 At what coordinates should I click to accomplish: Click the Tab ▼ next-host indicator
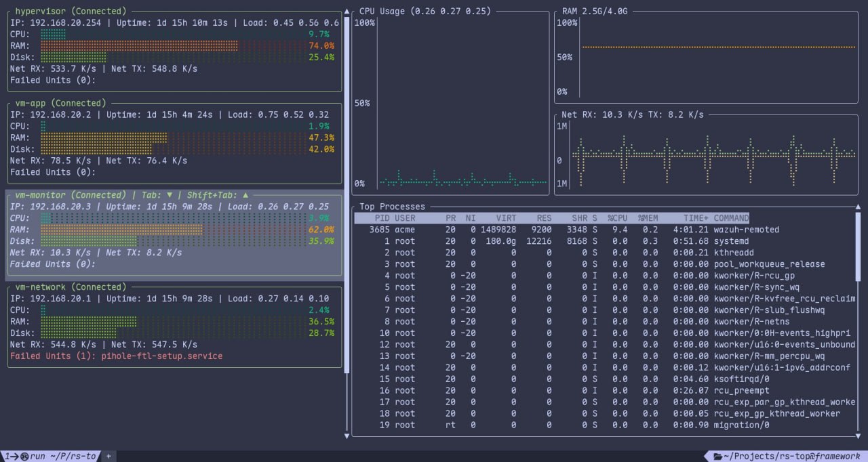pos(157,195)
